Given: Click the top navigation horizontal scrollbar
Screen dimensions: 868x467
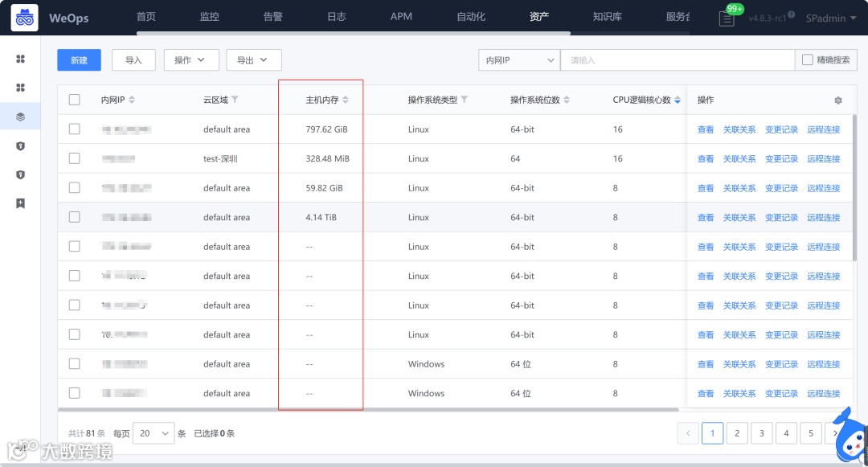Looking at the screenshot, I should pyautogui.click(x=353, y=34).
